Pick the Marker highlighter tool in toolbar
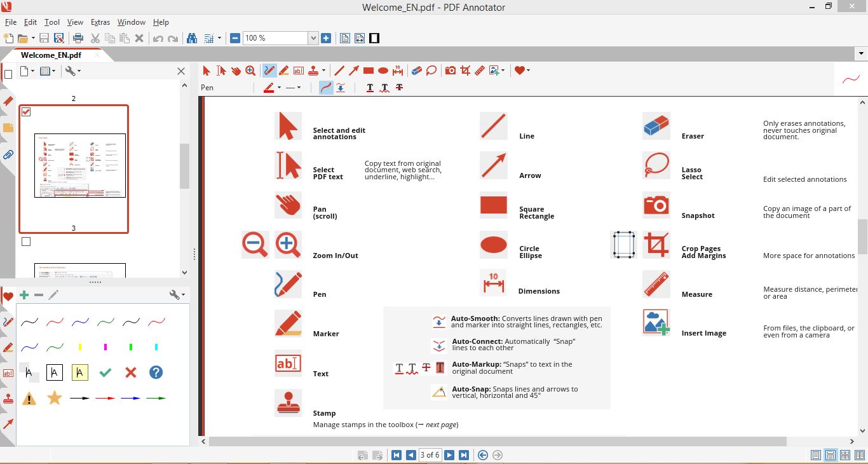This screenshot has height=464, width=868. click(284, 71)
